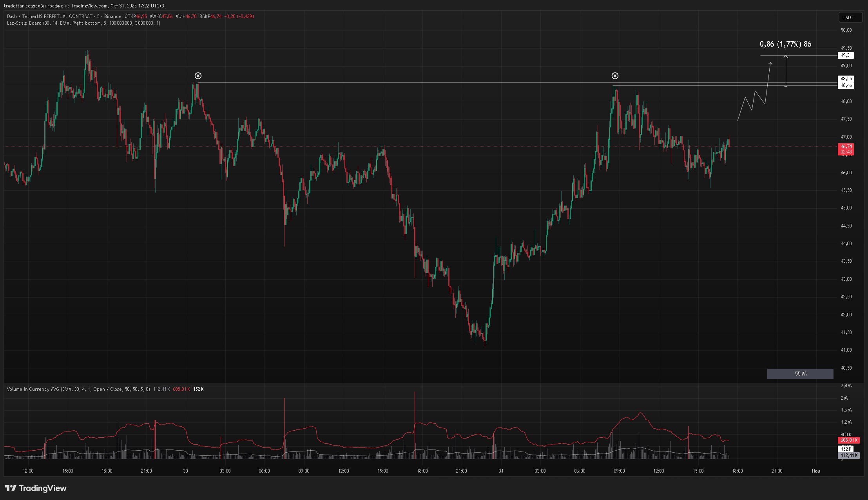
Task: Click the gray 112,41 K volume label
Action: [x=848, y=455]
